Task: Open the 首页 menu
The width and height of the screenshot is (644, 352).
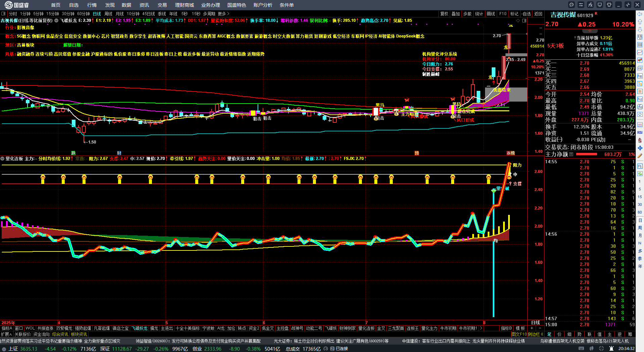Action: pyautogui.click(x=56, y=5)
